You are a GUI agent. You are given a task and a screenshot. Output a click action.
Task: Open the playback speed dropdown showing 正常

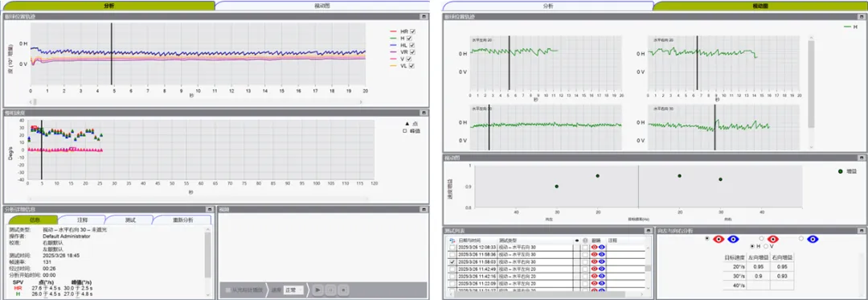pyautogui.click(x=294, y=290)
